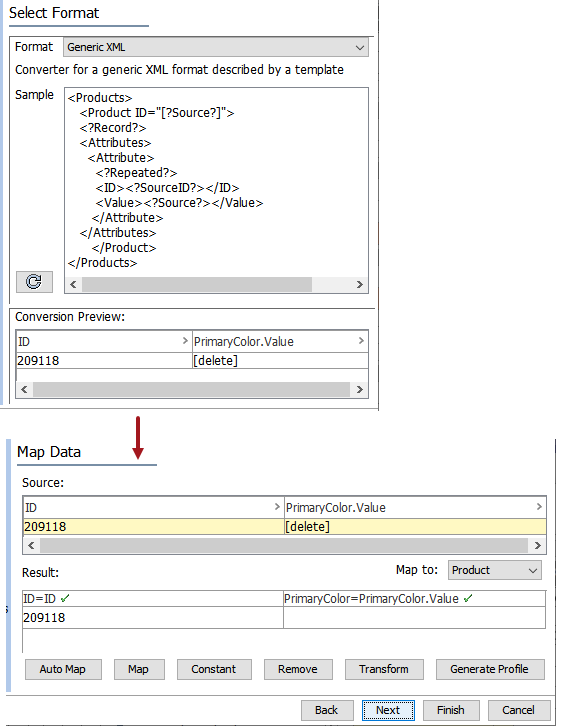Click the Generate Profile button

490,669
